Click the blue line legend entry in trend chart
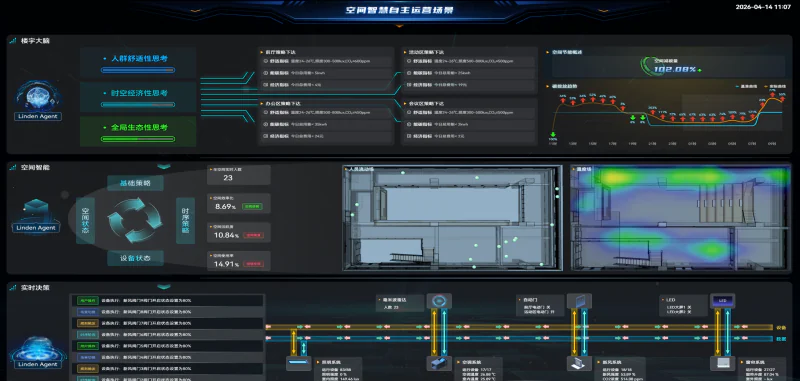 pyautogui.click(x=747, y=87)
